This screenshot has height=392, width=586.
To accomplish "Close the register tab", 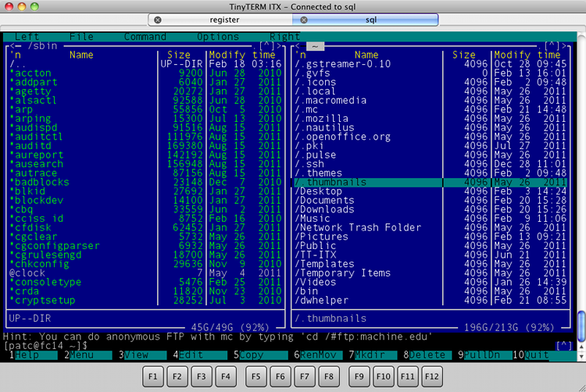I will 159,19.
